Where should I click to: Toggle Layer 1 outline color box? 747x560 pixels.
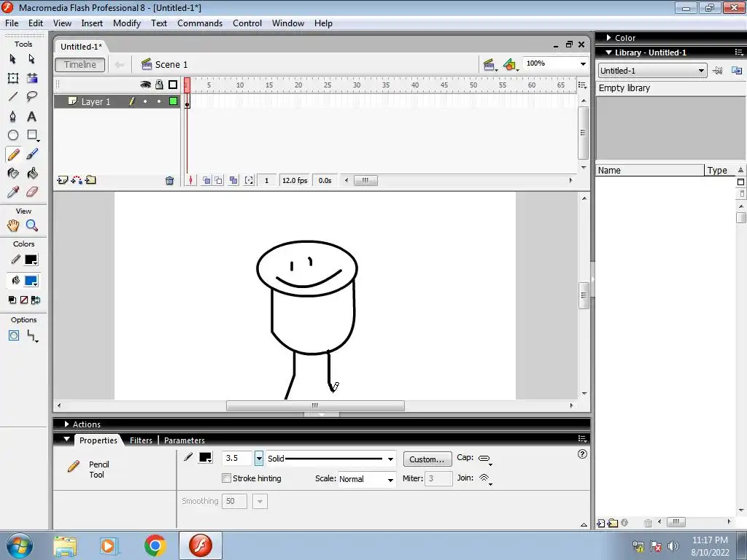tap(173, 101)
